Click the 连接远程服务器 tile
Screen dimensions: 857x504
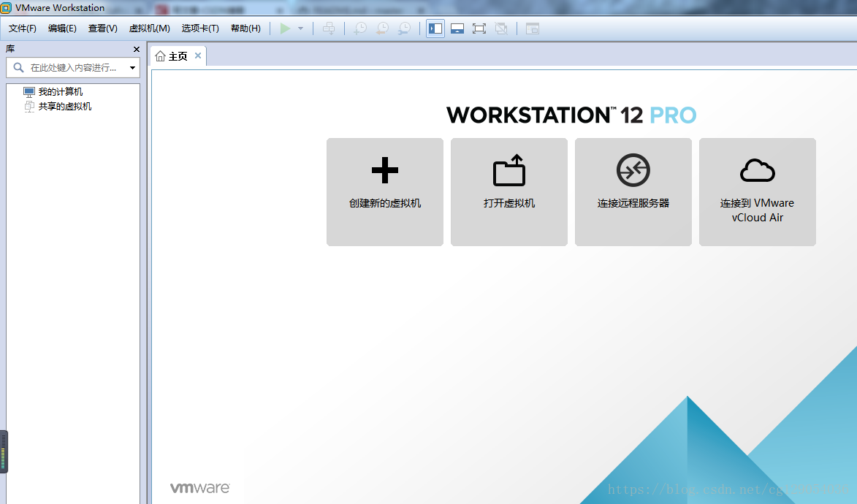click(x=633, y=192)
